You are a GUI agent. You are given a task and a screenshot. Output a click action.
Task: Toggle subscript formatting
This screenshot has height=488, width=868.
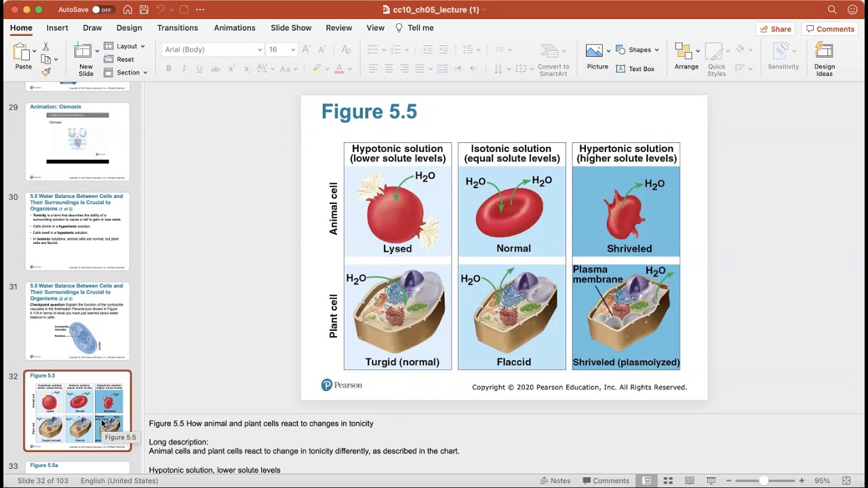pyautogui.click(x=247, y=68)
